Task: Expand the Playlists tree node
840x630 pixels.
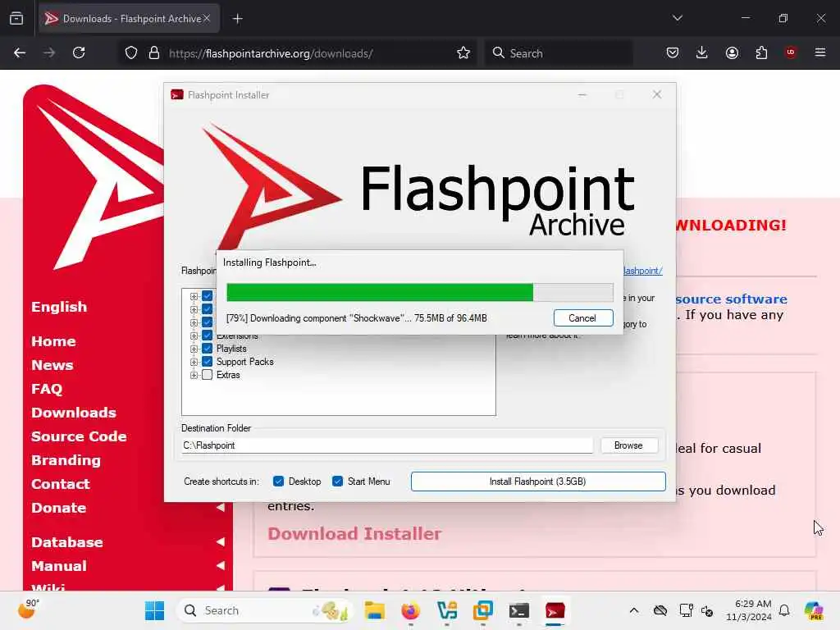Action: [x=194, y=349]
